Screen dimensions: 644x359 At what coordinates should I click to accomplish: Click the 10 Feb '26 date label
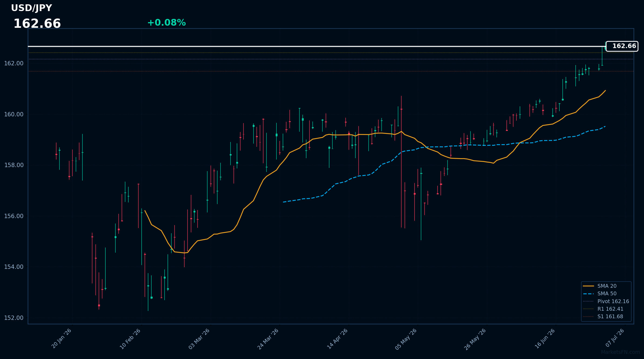(x=130, y=339)
